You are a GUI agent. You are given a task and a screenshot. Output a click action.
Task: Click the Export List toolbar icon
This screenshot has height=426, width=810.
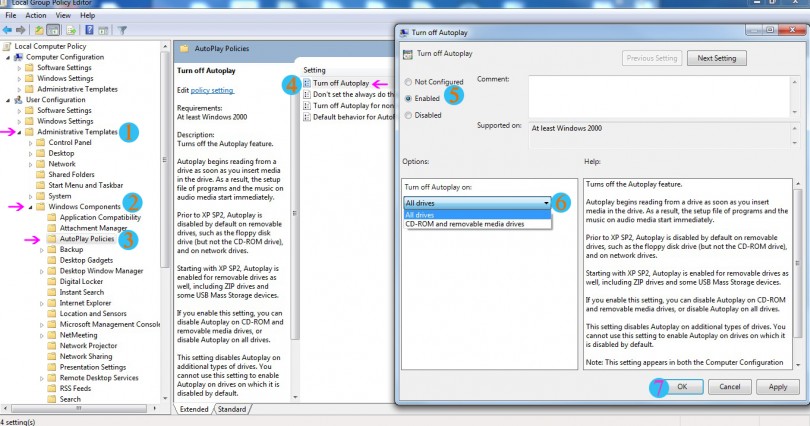71,30
